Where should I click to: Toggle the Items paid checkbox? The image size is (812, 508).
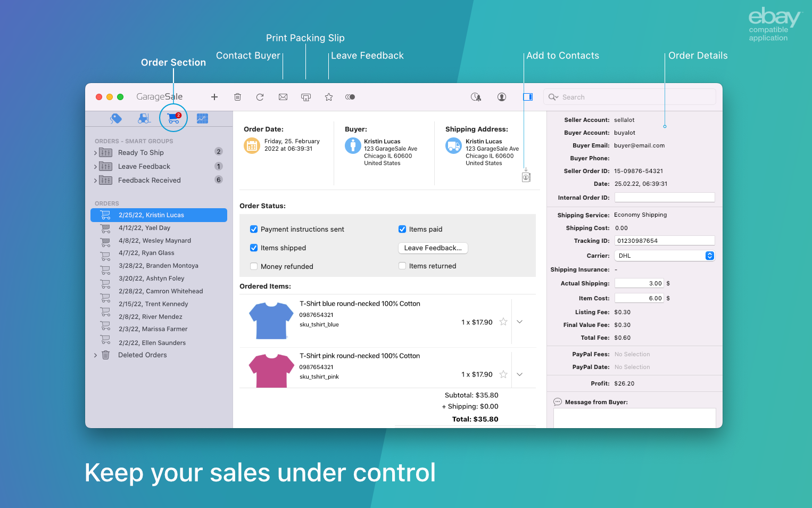point(402,229)
